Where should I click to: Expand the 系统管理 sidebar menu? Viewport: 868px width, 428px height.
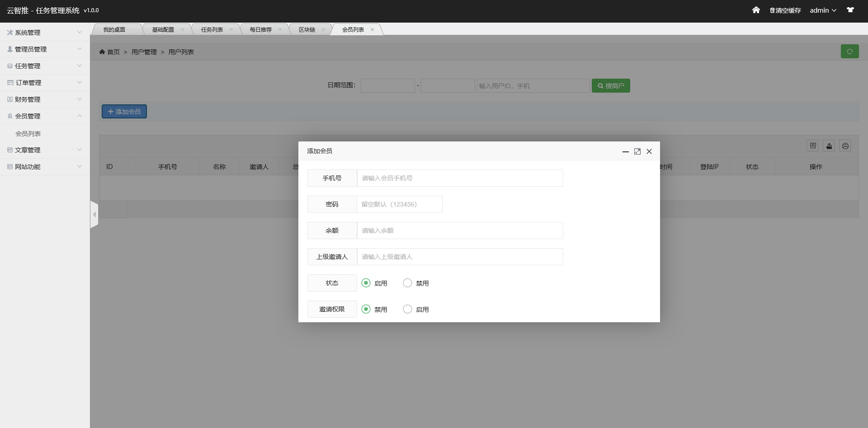click(x=44, y=33)
